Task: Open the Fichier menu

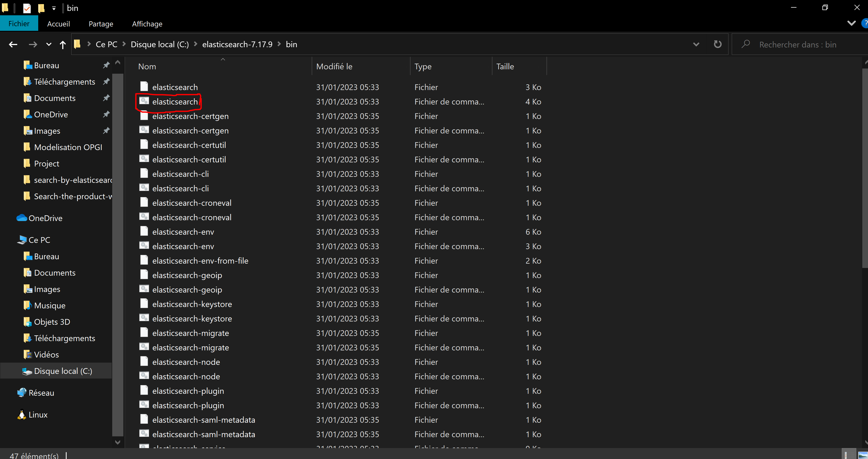Action: click(19, 24)
